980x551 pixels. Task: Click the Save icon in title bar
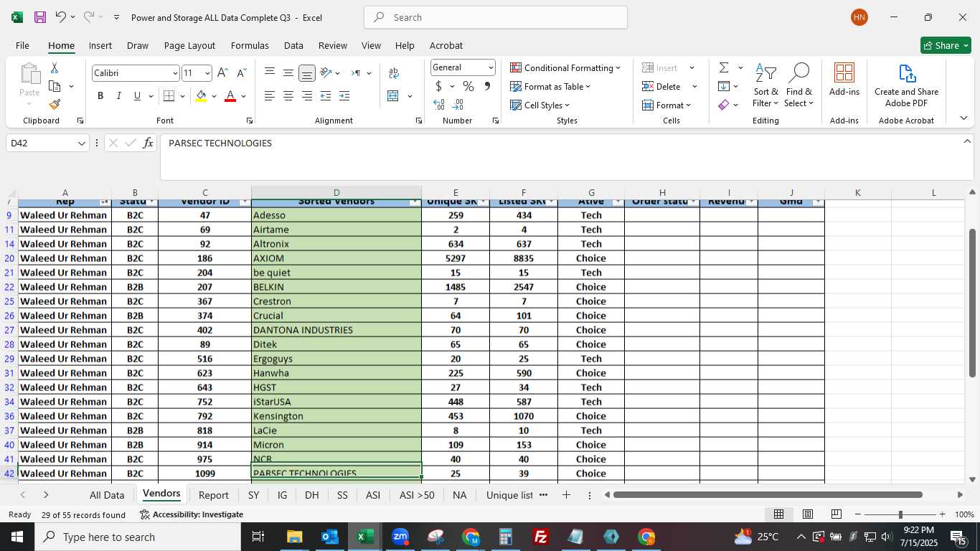point(40,17)
